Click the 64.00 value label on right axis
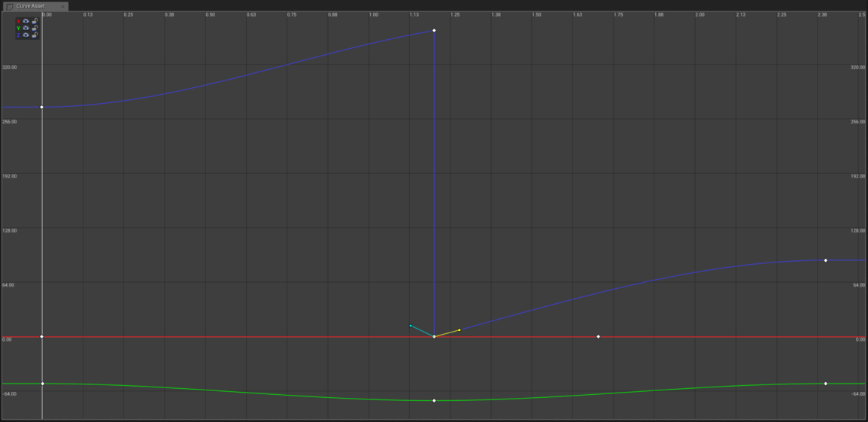The width and height of the screenshot is (868, 422). 858,284
